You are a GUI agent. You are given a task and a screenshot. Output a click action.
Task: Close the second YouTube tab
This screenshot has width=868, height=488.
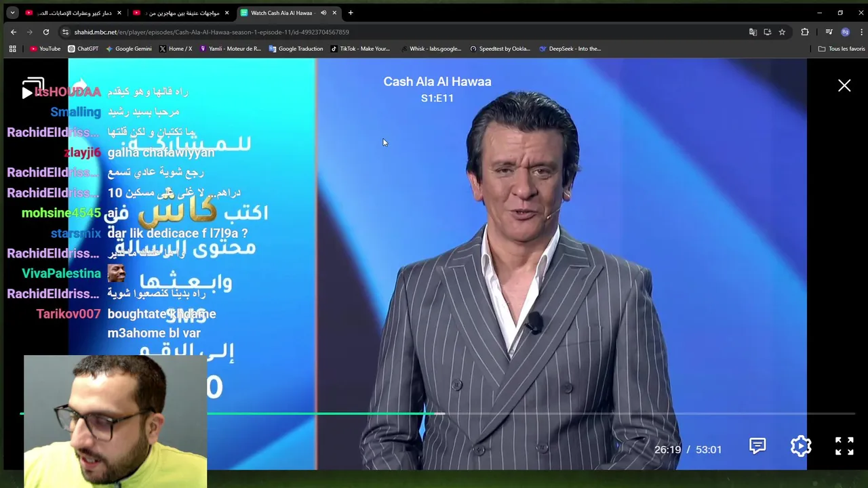(x=226, y=13)
